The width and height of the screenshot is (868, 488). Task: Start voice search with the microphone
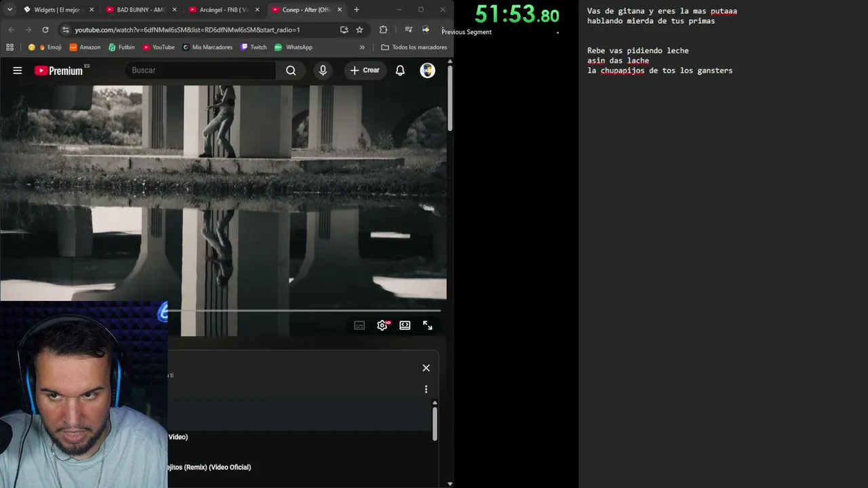[323, 70]
